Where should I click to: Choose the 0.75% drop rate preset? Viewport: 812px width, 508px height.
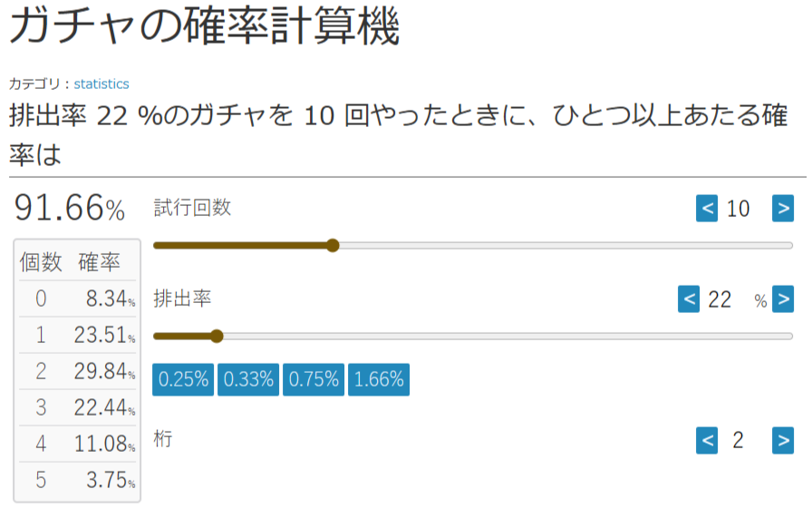pyautogui.click(x=314, y=380)
